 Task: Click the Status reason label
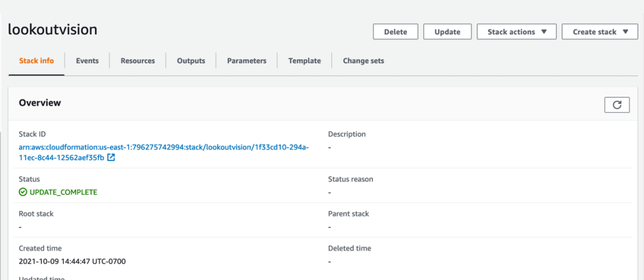pyautogui.click(x=350, y=179)
